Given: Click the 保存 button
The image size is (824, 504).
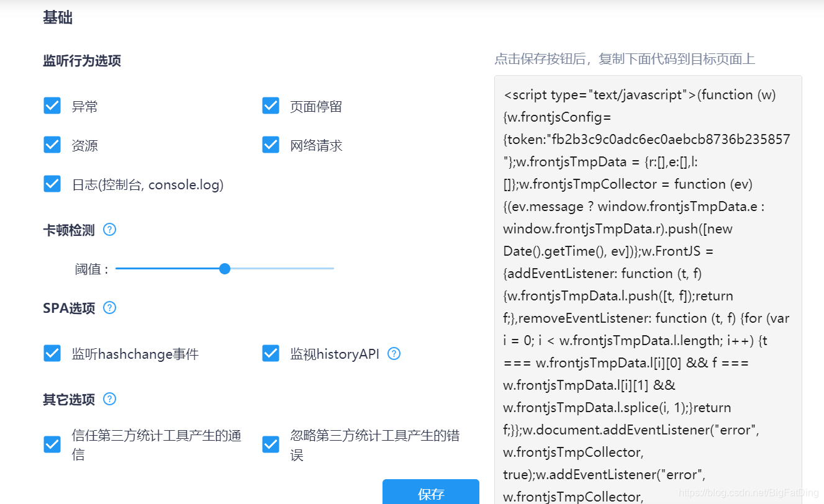Looking at the screenshot, I should click(431, 492).
